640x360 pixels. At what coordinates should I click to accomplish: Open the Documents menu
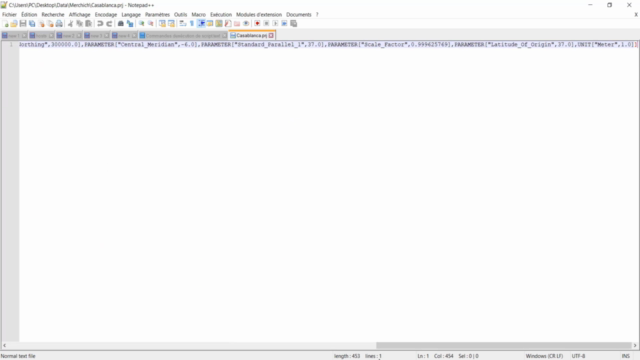pos(298,15)
